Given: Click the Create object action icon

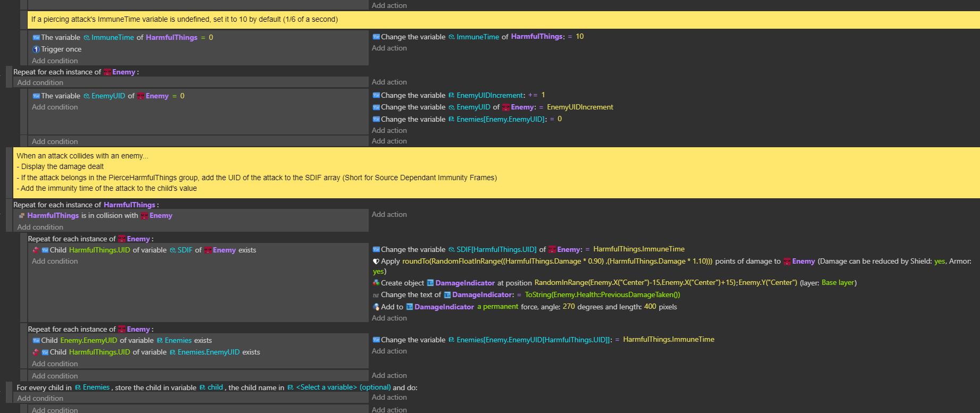Looking at the screenshot, I should [376, 283].
